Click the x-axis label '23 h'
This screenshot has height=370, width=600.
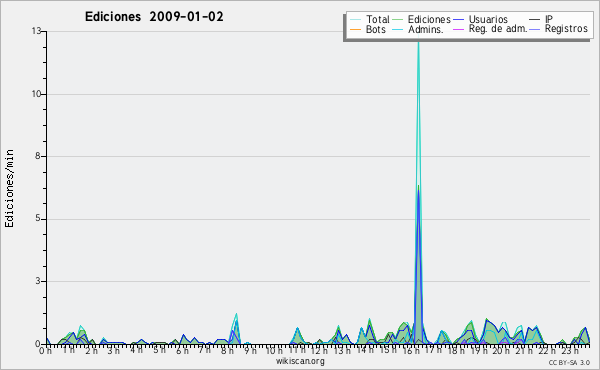click(570, 351)
